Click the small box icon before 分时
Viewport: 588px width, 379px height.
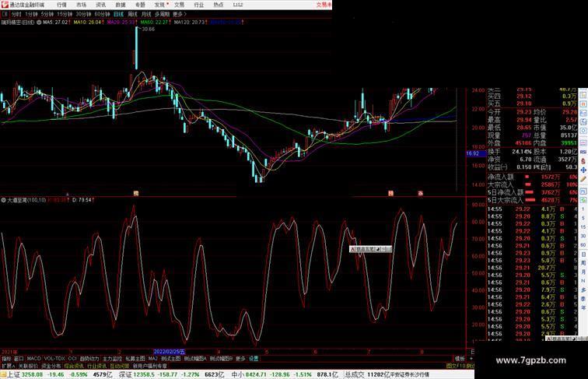coord(5,14)
